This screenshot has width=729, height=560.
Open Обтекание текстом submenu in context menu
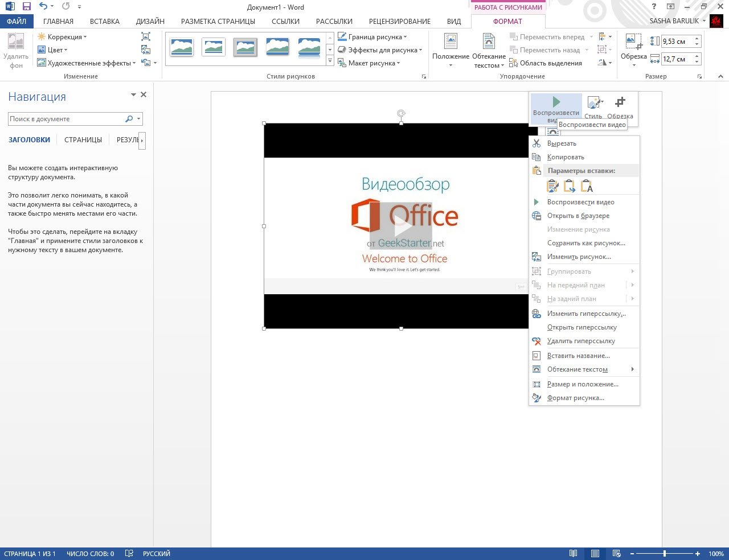pos(584,369)
